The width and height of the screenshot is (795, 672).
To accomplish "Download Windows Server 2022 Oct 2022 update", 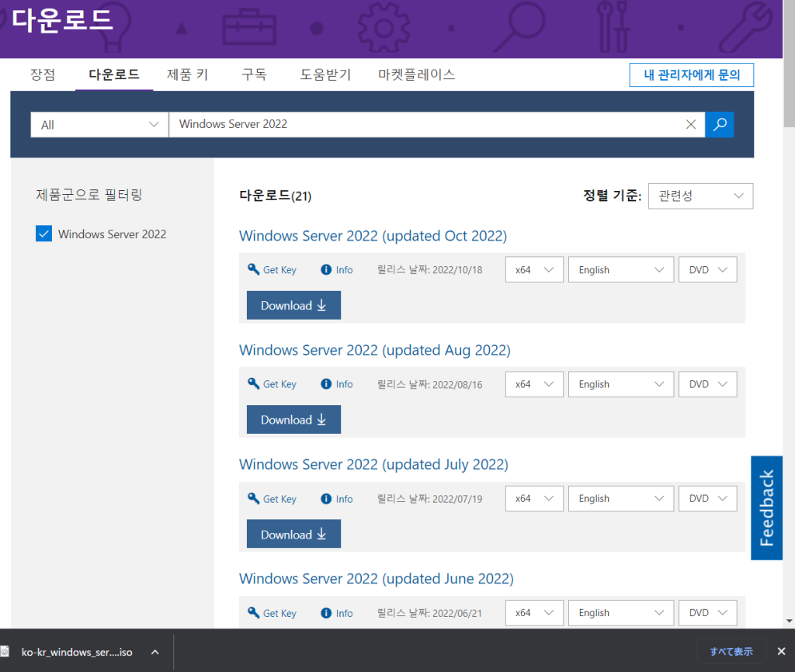I will pos(293,306).
